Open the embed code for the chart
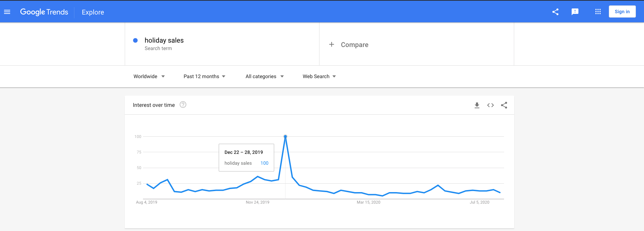644x231 pixels. click(x=491, y=105)
